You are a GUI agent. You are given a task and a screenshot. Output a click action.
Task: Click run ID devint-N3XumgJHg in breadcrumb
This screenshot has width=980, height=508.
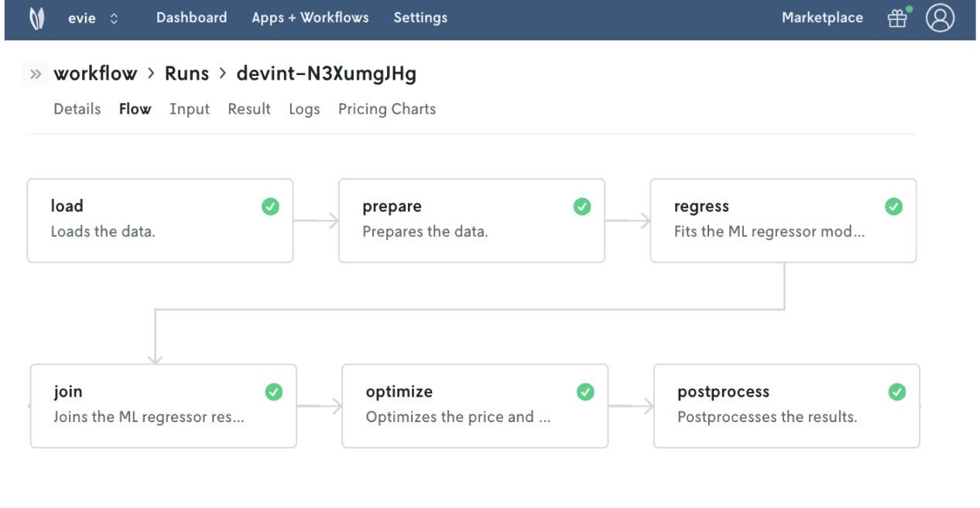click(x=327, y=74)
